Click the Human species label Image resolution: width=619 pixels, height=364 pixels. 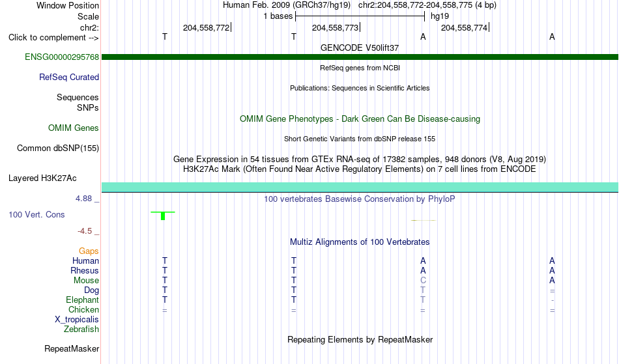pyautogui.click(x=85, y=261)
